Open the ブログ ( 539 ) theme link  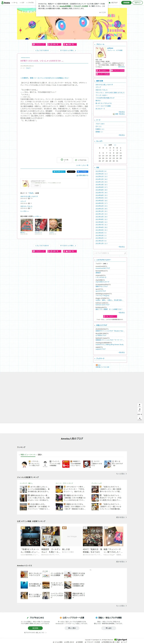click(x=100, y=124)
